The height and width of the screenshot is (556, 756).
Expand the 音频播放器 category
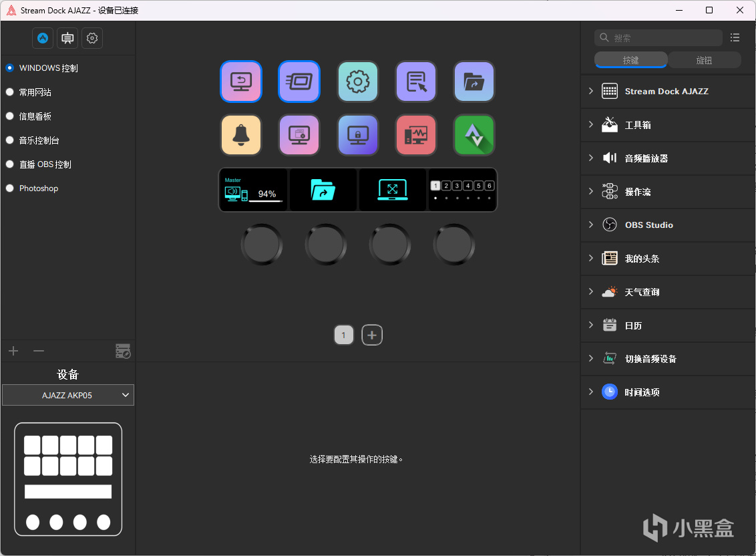590,158
